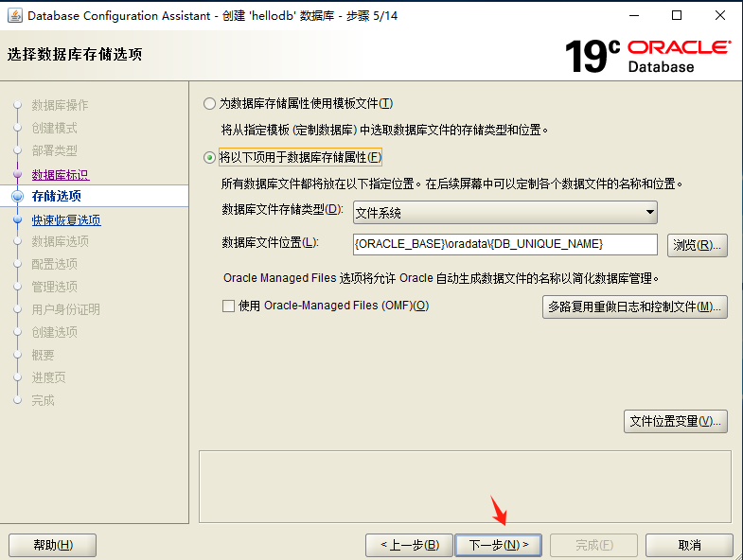743x560 pixels.
Task: Click the 部署类型 step label
Action: (x=55, y=150)
